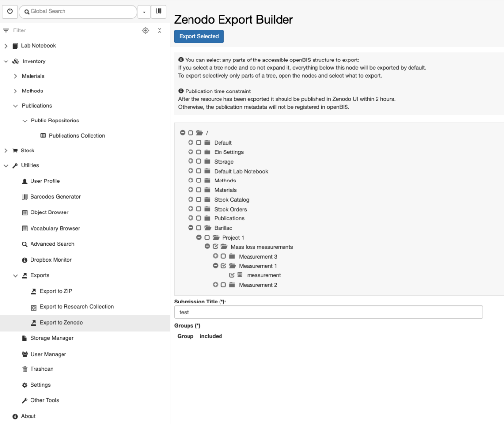Toggle the root "/" checkbox

190,133
